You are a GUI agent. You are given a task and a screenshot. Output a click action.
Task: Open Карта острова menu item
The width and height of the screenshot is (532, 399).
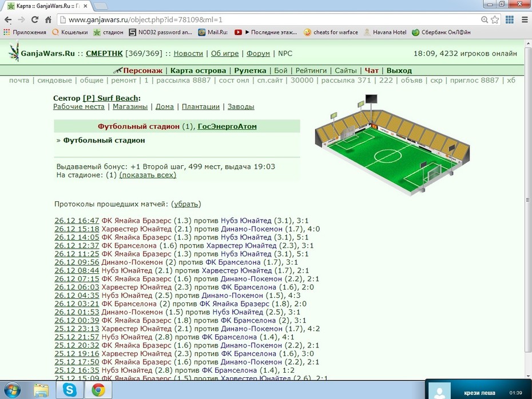click(x=198, y=70)
